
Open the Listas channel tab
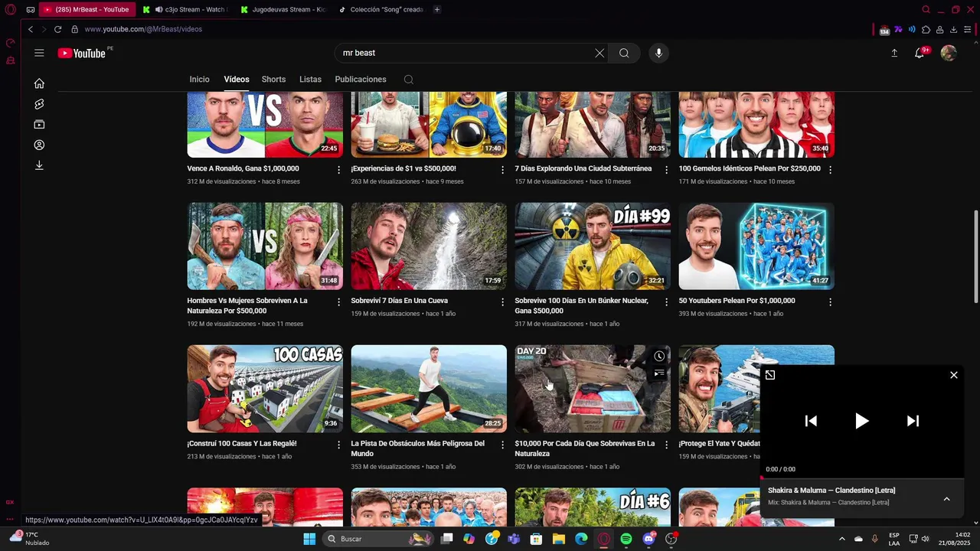(x=310, y=80)
